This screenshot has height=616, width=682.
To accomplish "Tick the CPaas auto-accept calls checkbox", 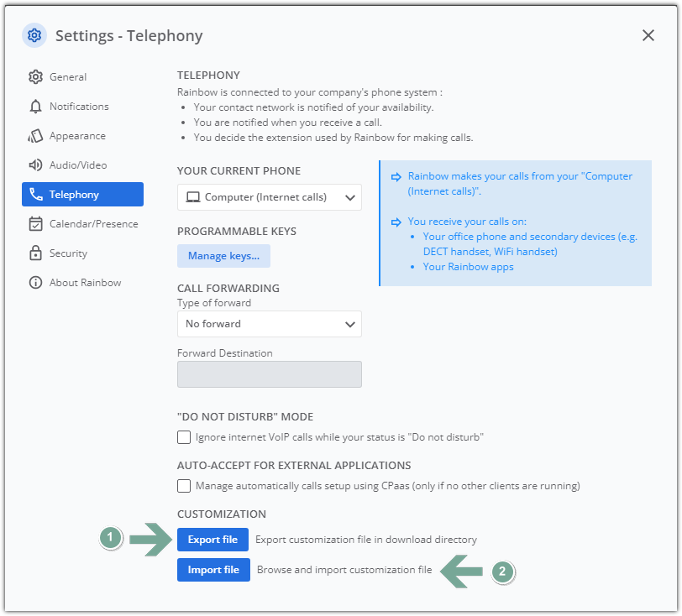I will coord(184,486).
